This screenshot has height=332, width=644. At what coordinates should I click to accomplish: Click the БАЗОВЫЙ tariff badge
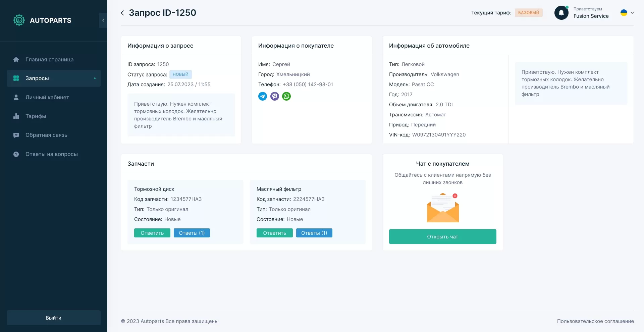pyautogui.click(x=529, y=13)
